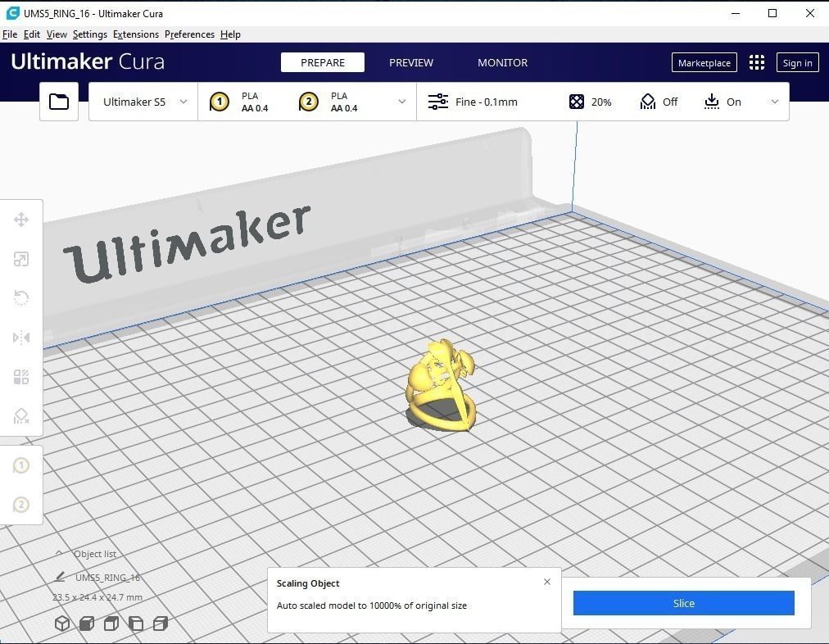Select the Move tool

(21, 220)
